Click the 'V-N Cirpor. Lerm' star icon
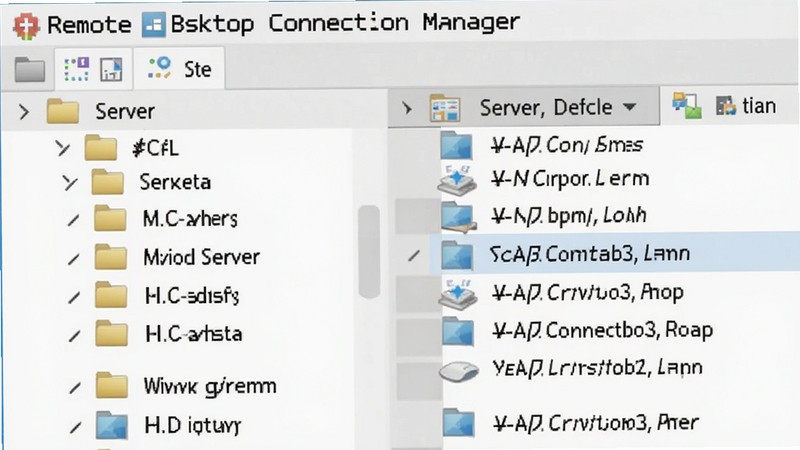This screenshot has width=800, height=450. [457, 180]
